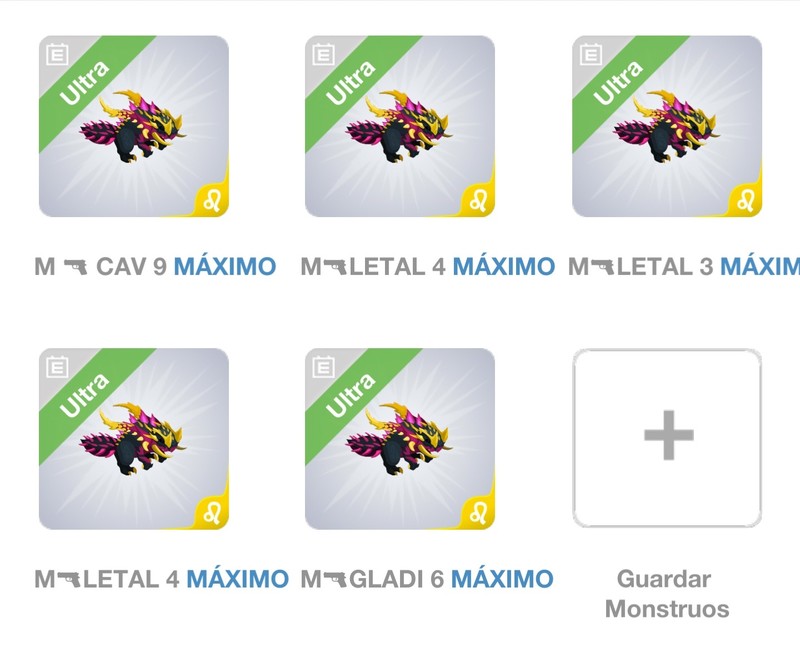Tap the Leo zodiac badge on M LETAL 3
The image size is (800, 663).
[745, 201]
